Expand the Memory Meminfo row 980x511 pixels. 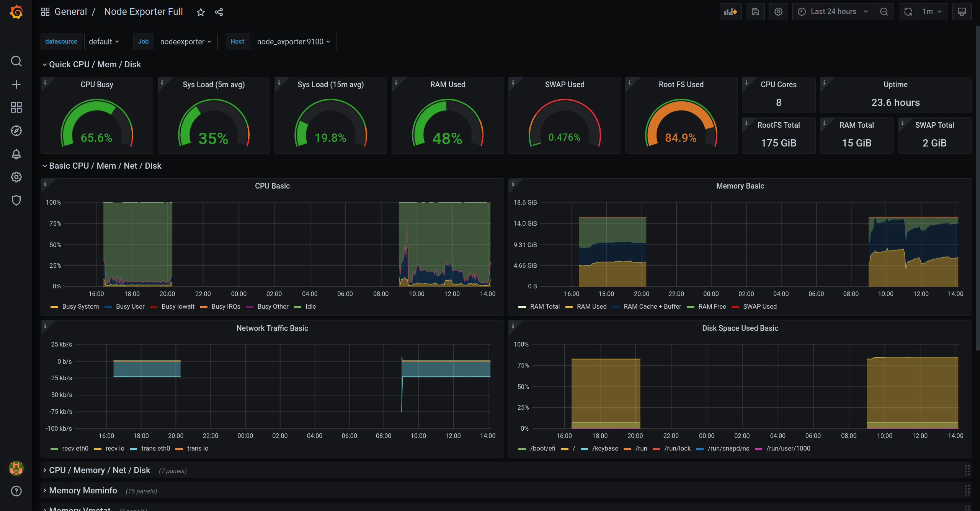83,491
